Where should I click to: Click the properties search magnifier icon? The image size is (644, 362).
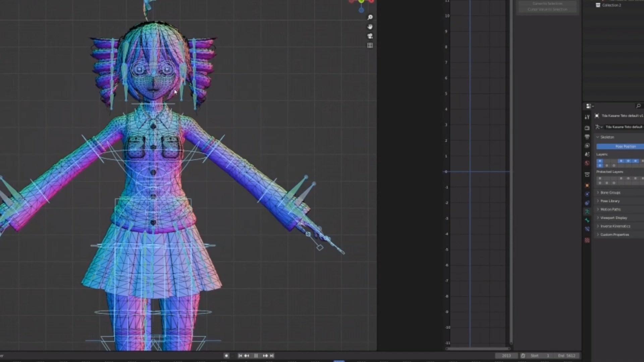pyautogui.click(x=638, y=106)
